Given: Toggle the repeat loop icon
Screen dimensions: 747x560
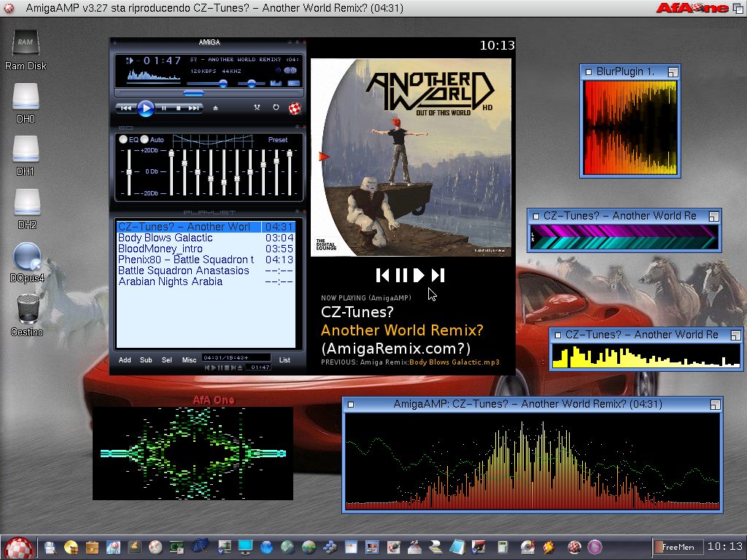Looking at the screenshot, I should click(x=276, y=108).
